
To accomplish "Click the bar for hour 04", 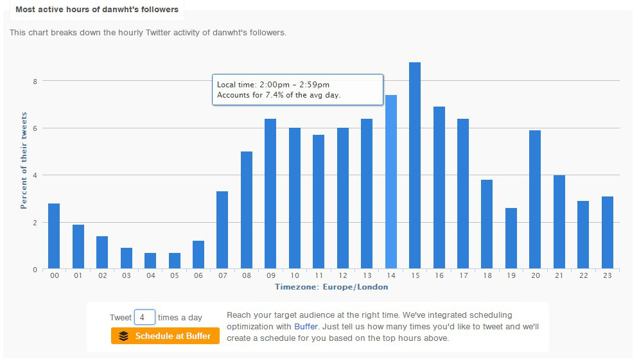I will pos(150,261).
